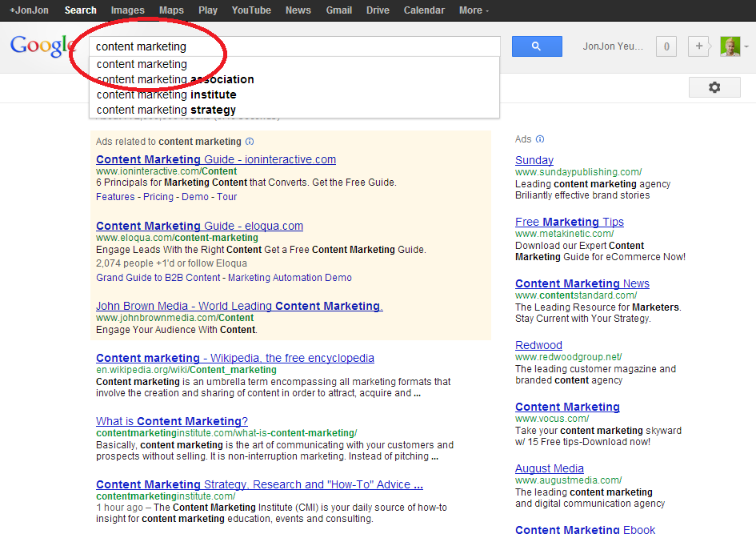Click the Tour sitelink under ioninteractive ad
This screenshot has height=534, width=756.
pos(226,197)
